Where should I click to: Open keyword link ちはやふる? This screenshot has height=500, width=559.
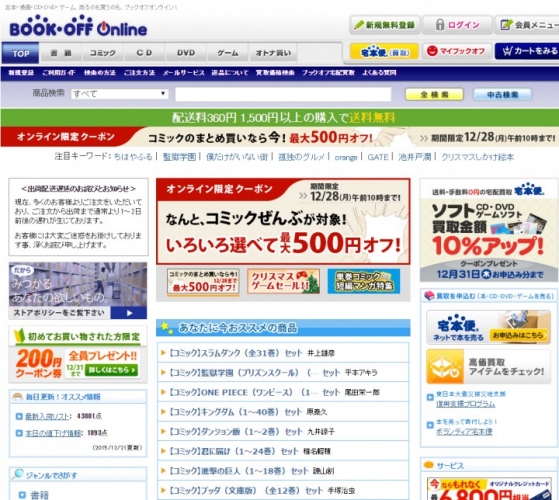point(133,157)
